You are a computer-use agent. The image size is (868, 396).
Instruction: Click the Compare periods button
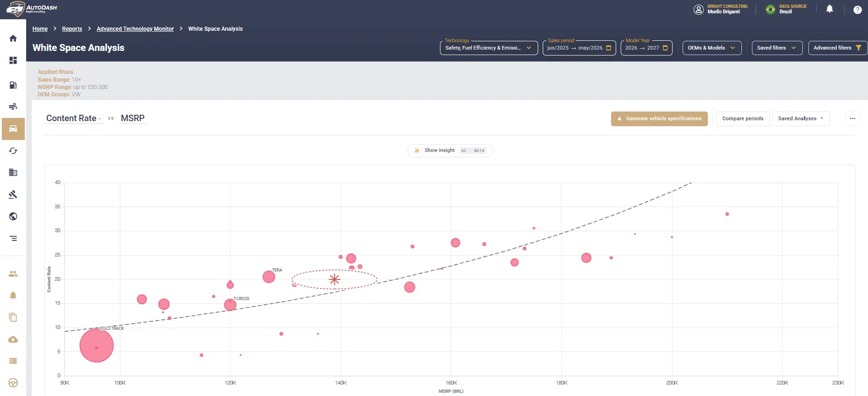(743, 118)
